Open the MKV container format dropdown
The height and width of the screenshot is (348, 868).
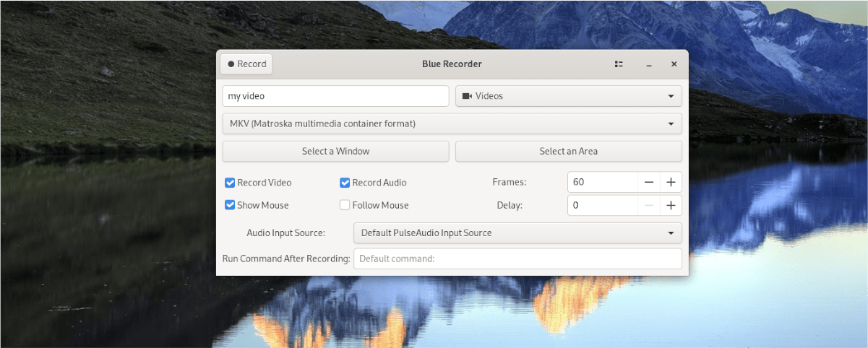pos(452,123)
